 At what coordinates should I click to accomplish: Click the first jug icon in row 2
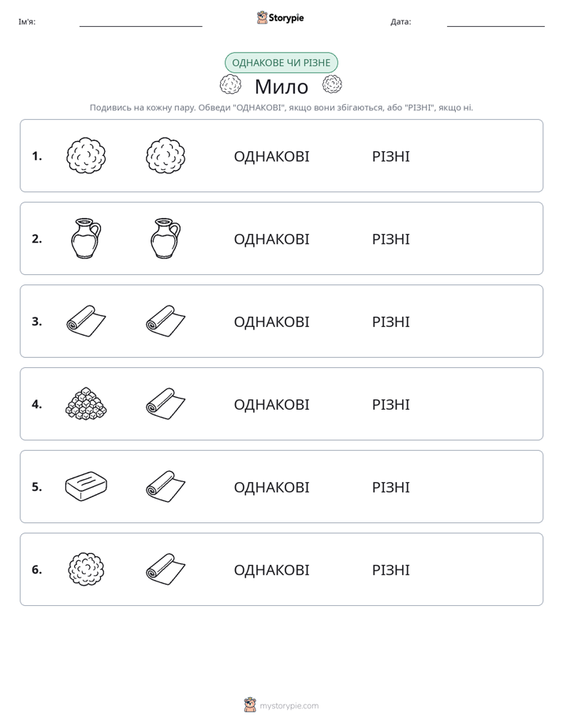86,239
